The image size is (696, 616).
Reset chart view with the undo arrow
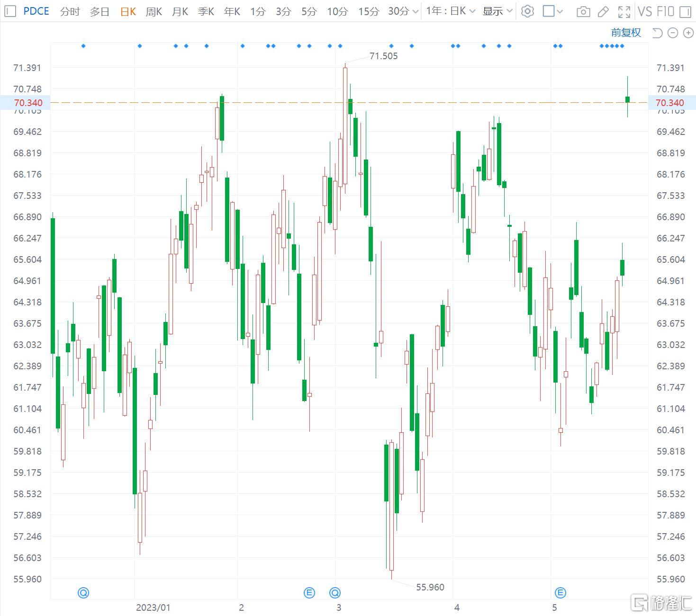(x=657, y=33)
